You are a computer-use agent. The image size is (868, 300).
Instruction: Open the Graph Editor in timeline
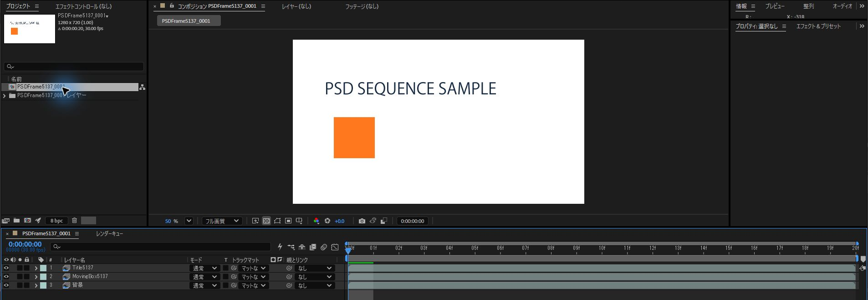[335, 247]
